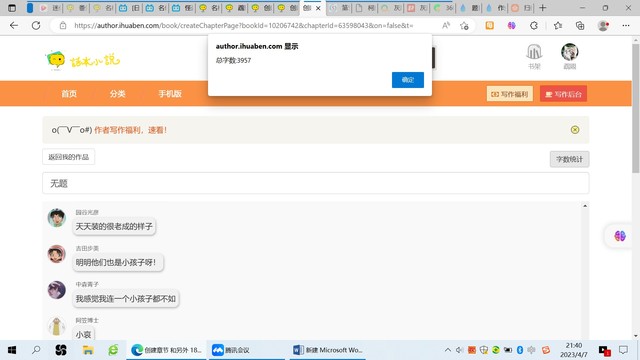Viewport: 640px width, 360px height.
Task: Open the 写作后台 button
Action: 563,94
